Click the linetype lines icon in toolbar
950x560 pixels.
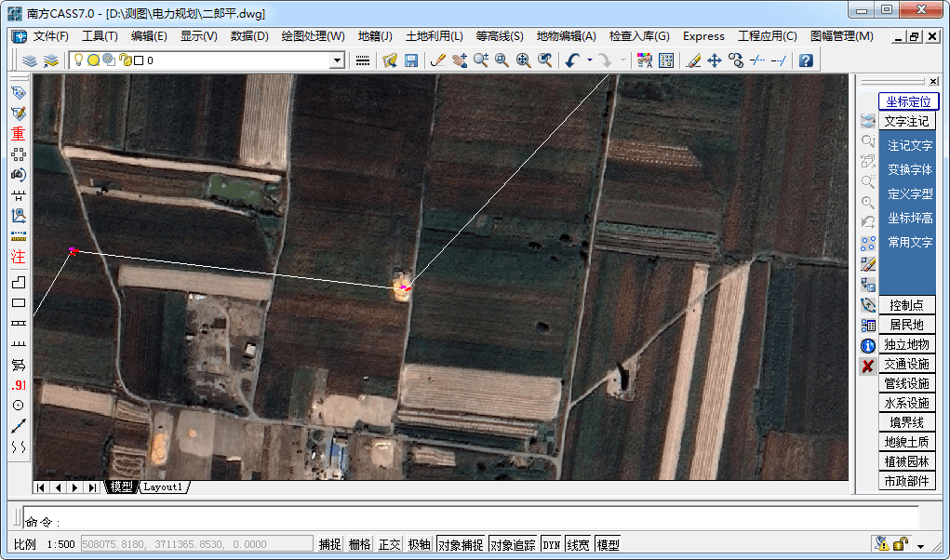point(362,60)
